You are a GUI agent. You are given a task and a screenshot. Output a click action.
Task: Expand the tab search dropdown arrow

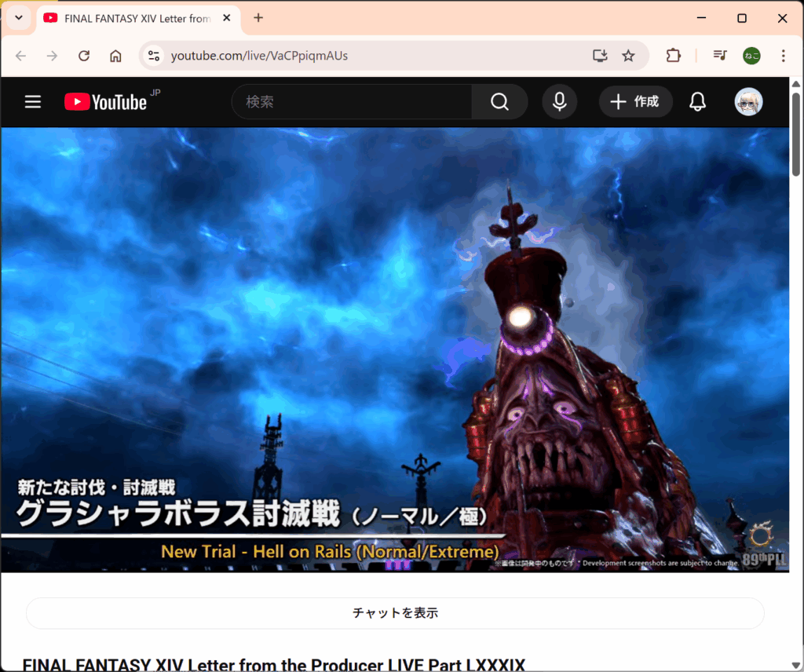point(18,18)
